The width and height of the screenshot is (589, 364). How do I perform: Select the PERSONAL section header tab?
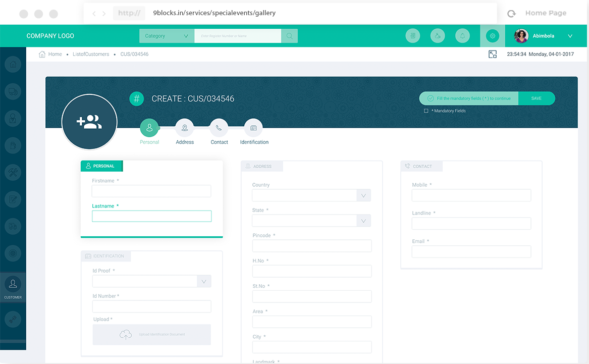pos(102,166)
